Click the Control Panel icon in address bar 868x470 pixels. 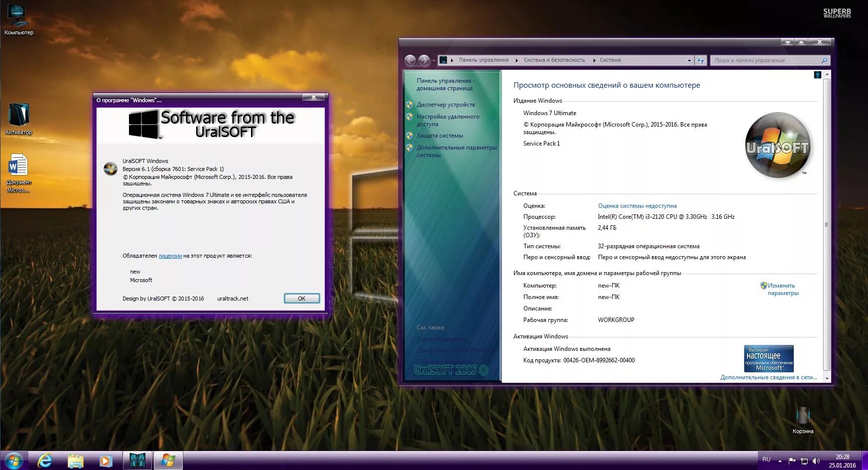pyautogui.click(x=443, y=60)
